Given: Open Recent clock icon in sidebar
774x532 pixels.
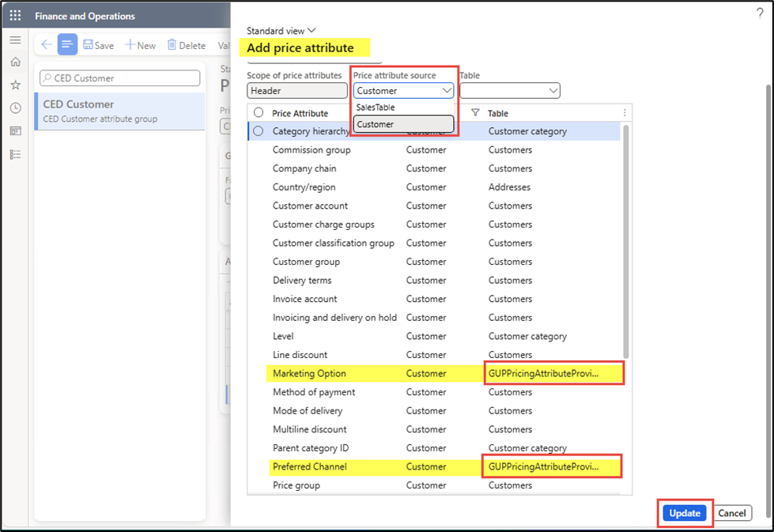Looking at the screenshot, I should point(15,108).
